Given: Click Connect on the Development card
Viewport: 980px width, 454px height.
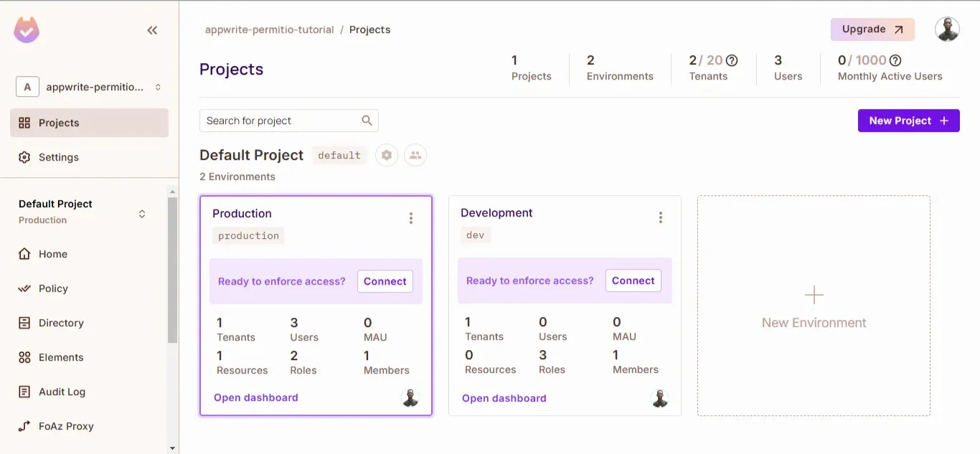Looking at the screenshot, I should 633,280.
